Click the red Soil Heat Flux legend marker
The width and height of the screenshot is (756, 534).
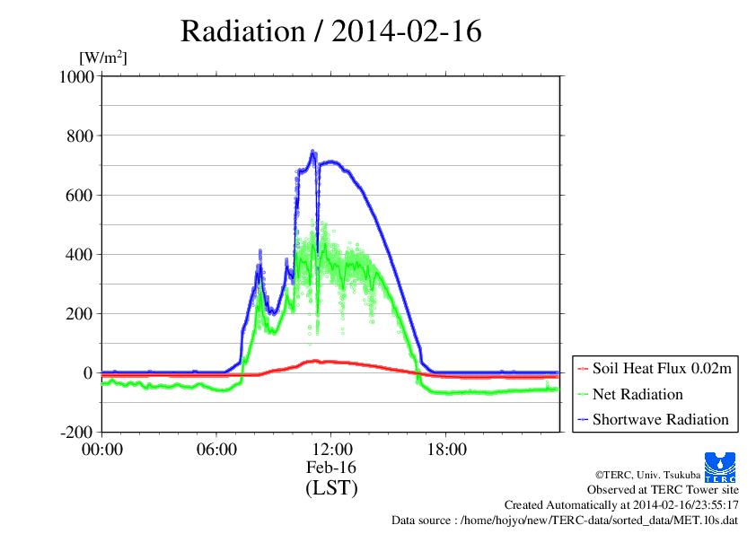click(583, 369)
